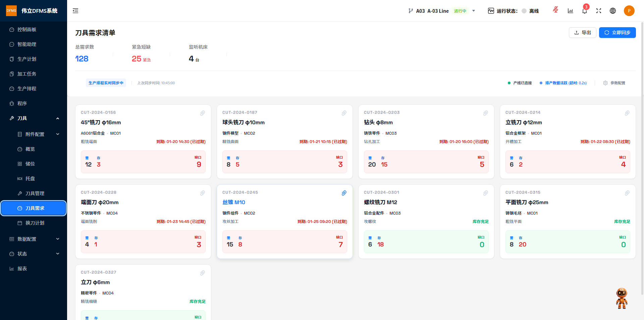Click the 生产排程实时同步中 tag

coord(106,83)
